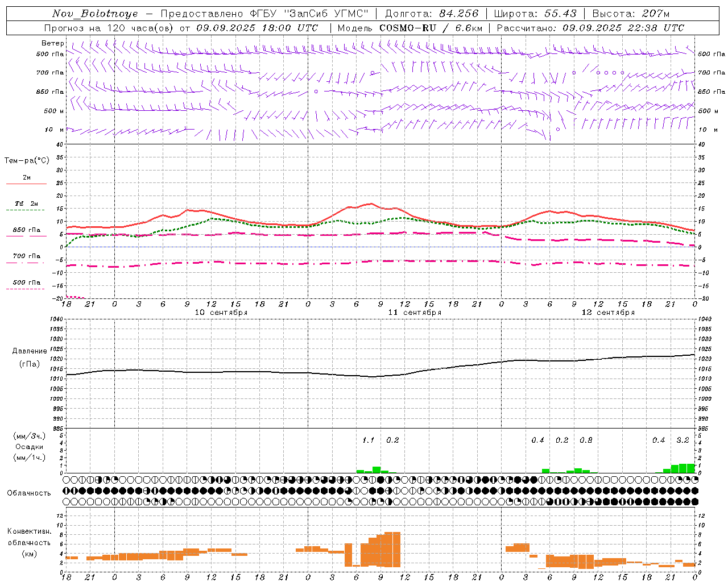Click the "700 гПа" temperature legend entry

[x=27, y=256]
